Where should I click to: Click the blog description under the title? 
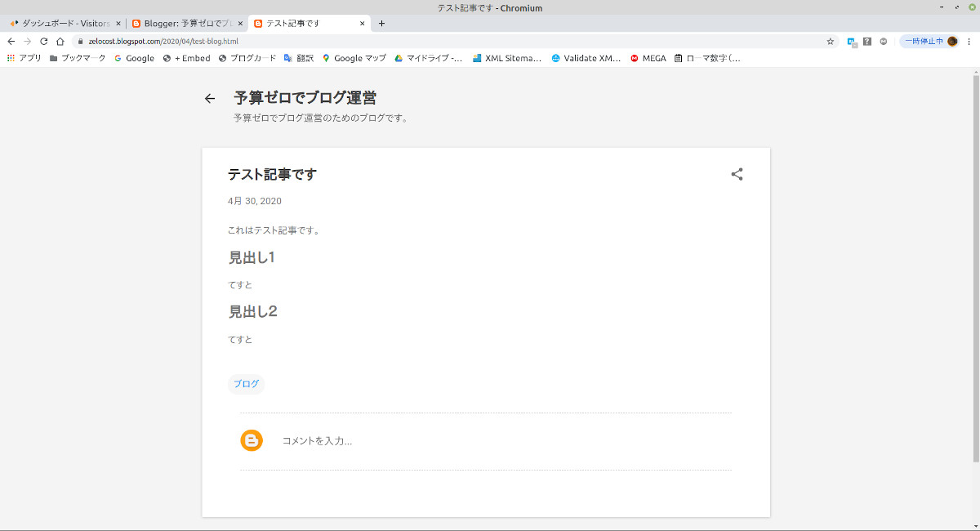pos(320,118)
